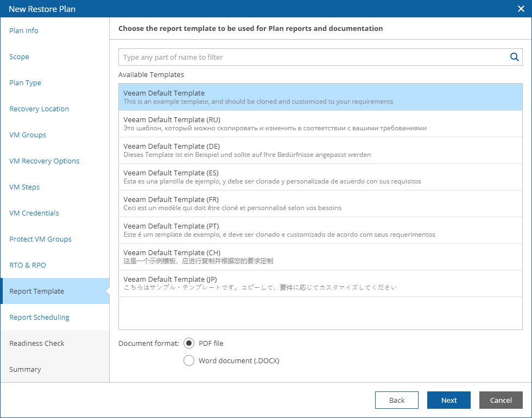The height and width of the screenshot is (418, 532).
Task: Click the Back button
Action: [x=397, y=400]
